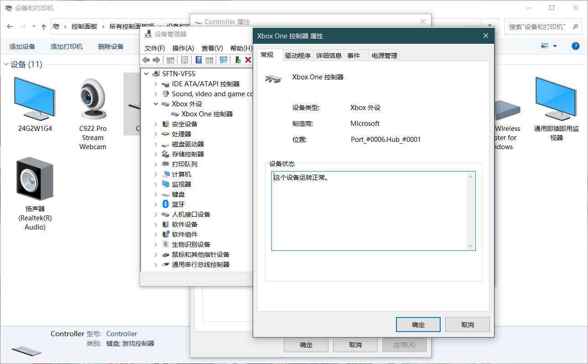Expand the 人机接口设备 tree node
This screenshot has height=364, width=588.
156,214
